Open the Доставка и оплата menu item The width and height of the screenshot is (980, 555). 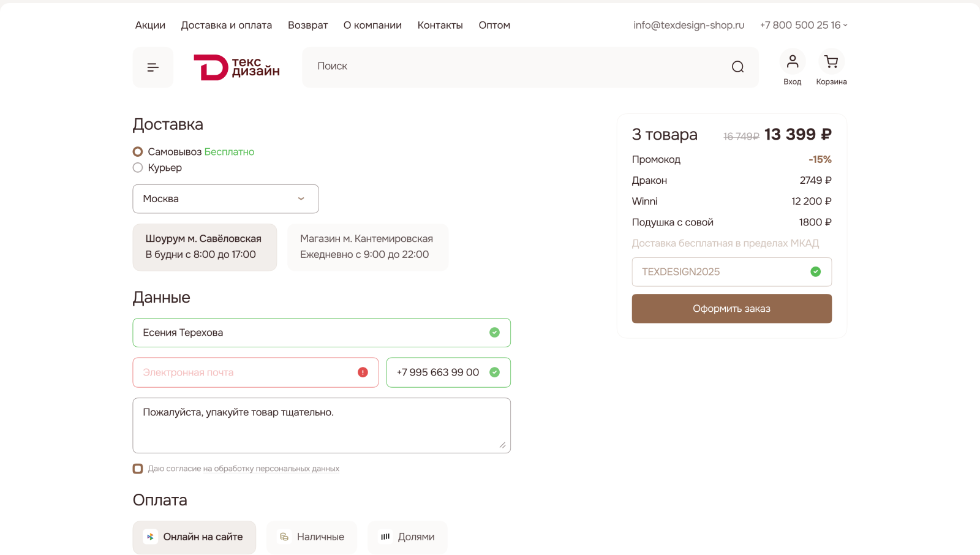coord(226,25)
